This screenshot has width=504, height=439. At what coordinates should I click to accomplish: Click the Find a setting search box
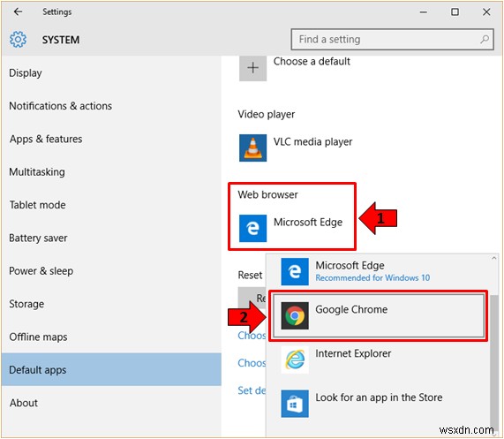[392, 39]
